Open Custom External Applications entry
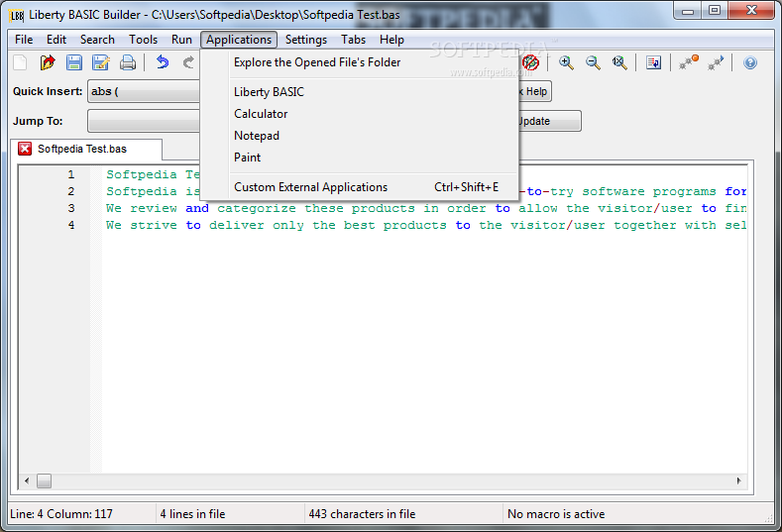The width and height of the screenshot is (782, 532). pos(359,187)
